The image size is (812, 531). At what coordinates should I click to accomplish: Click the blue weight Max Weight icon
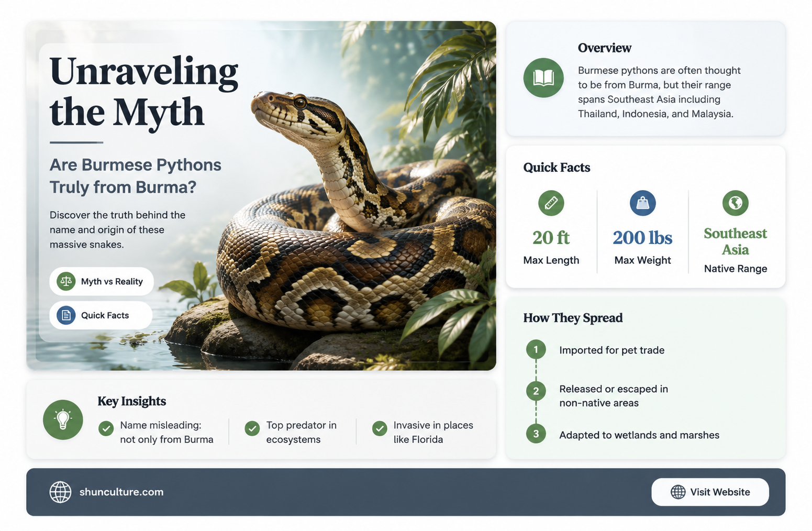[642, 203]
